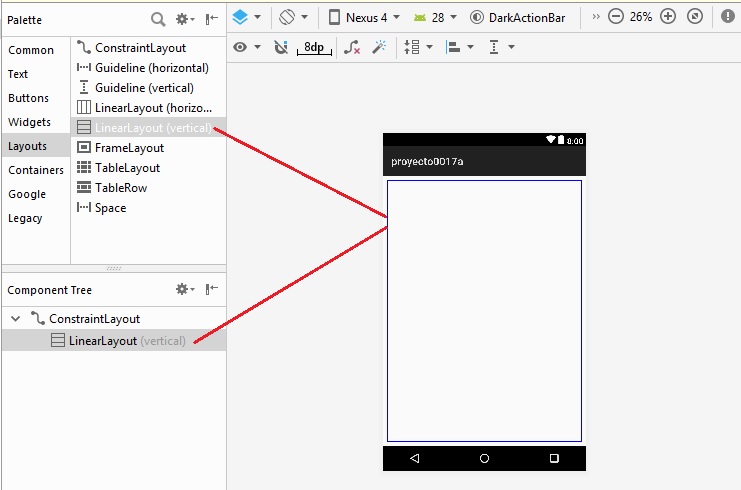Image resolution: width=741 pixels, height=490 pixels.
Task: Collapse the ConstraintLayout tree node
Action: tap(15, 319)
